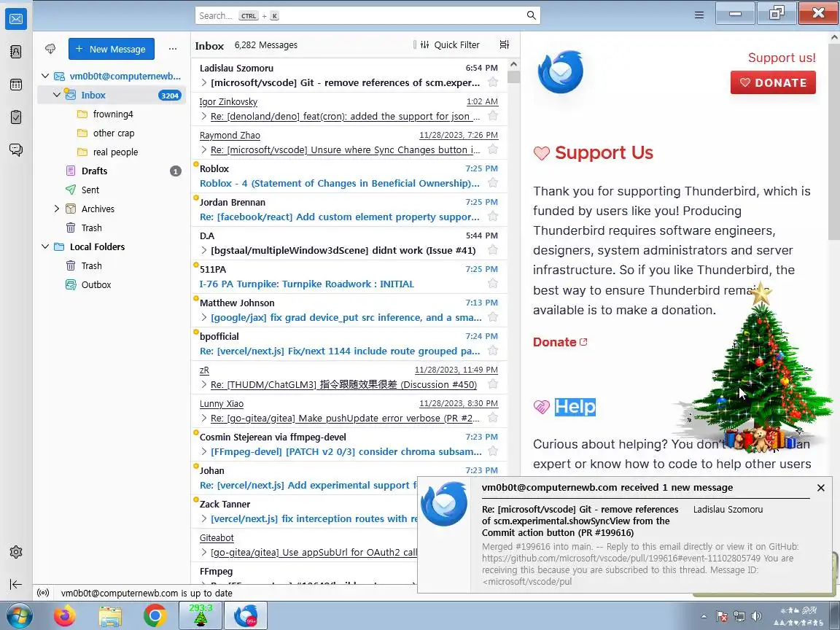Open volume control in tray
The image size is (840, 630).
(756, 616)
